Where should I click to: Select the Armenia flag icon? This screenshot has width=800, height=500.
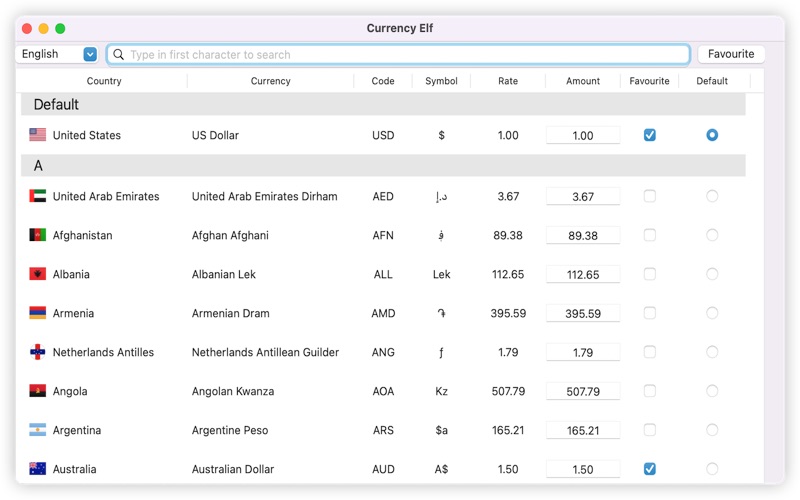pos(38,313)
